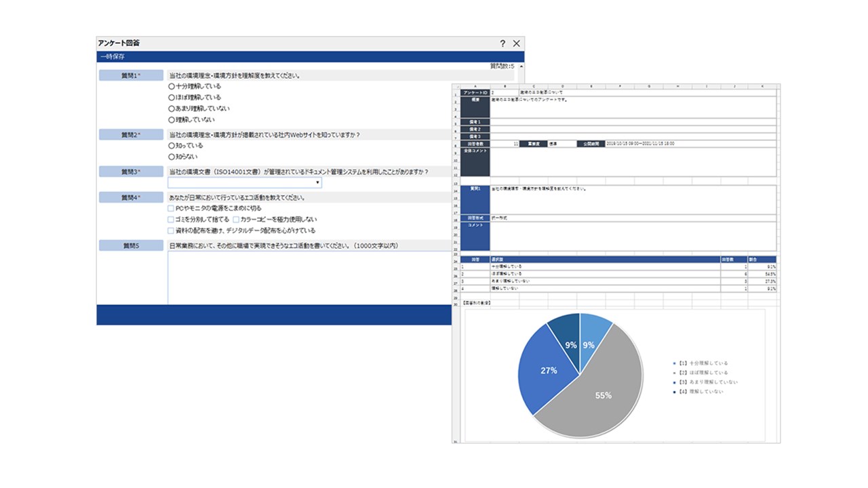Click the scroll up arrow beside 質問数:5
The width and height of the screenshot is (868, 488).
(x=521, y=66)
